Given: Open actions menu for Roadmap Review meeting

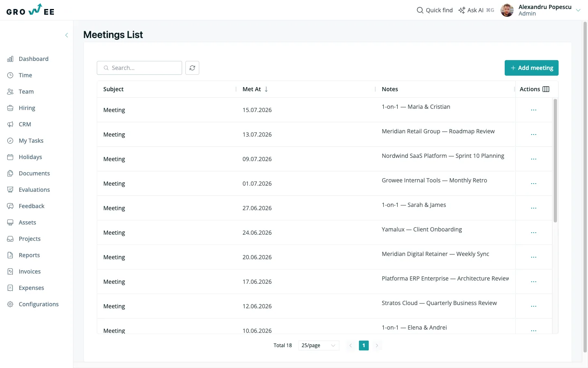Looking at the screenshot, I should [x=534, y=135].
